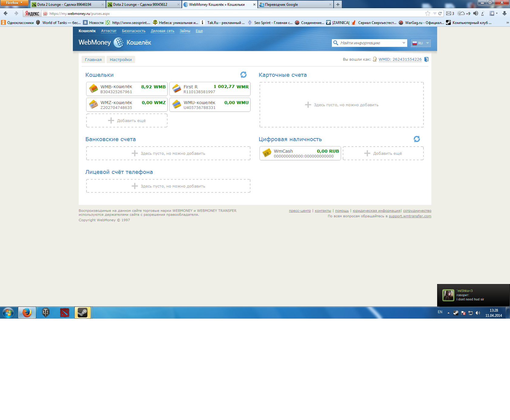Switch to Dota 2 Lounge Сделка 89646194 tab

click(x=68, y=5)
